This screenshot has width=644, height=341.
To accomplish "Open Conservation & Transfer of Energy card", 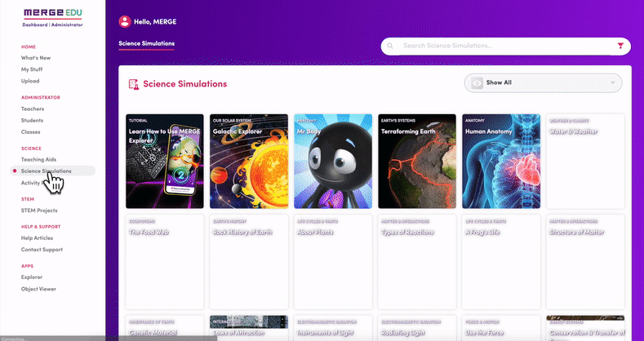I will coord(585,328).
